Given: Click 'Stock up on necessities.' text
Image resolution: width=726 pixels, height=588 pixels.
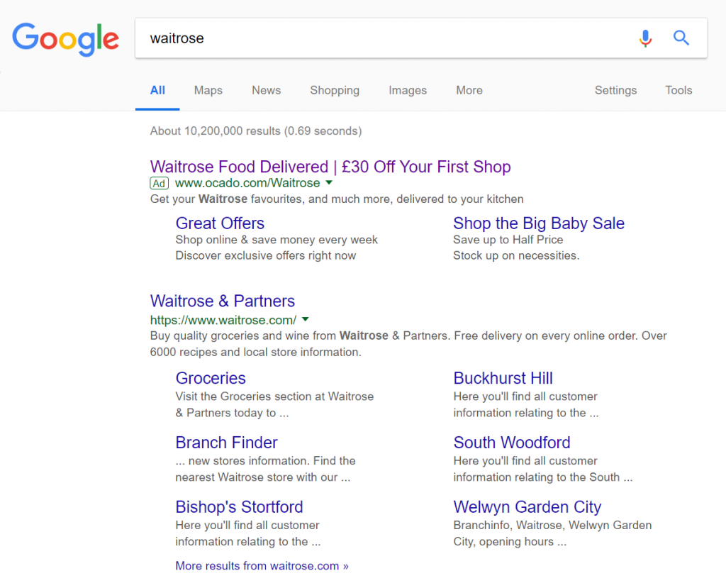Looking at the screenshot, I should [516, 256].
